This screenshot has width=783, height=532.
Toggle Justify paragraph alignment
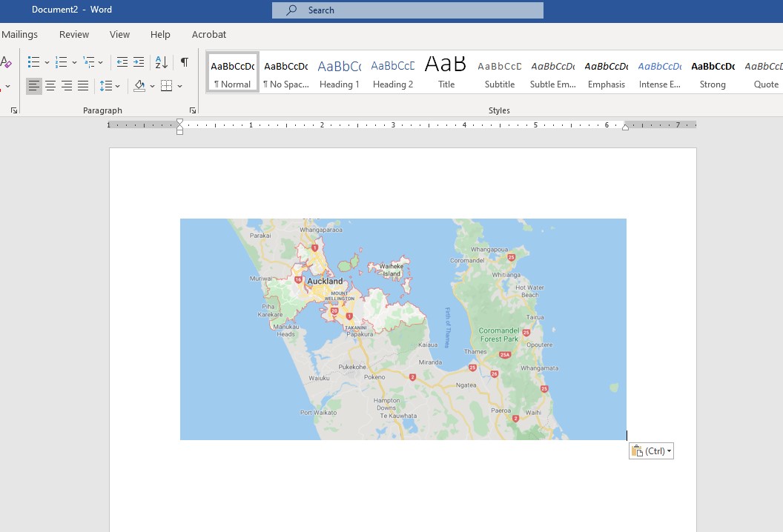click(83, 86)
